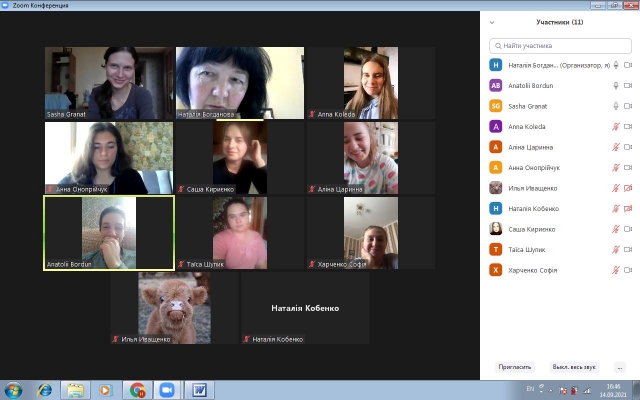Click disabled camera icon for Илья Иващенко

click(x=628, y=188)
